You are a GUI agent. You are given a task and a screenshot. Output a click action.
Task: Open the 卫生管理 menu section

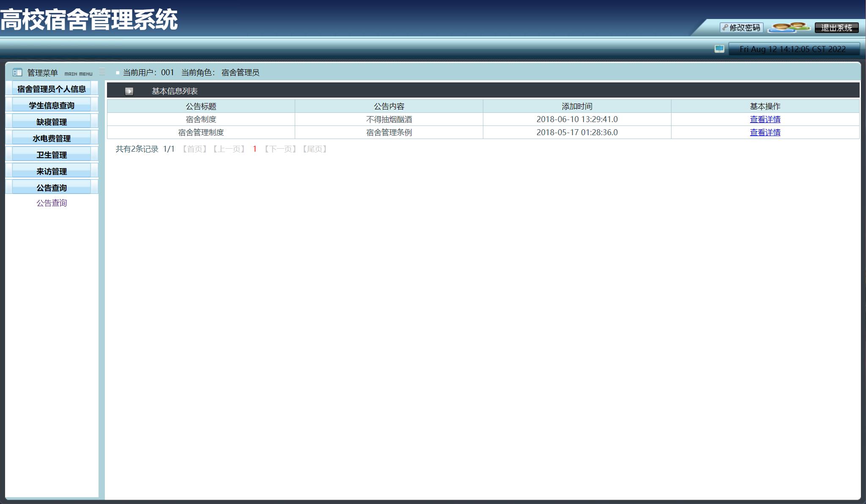52,155
